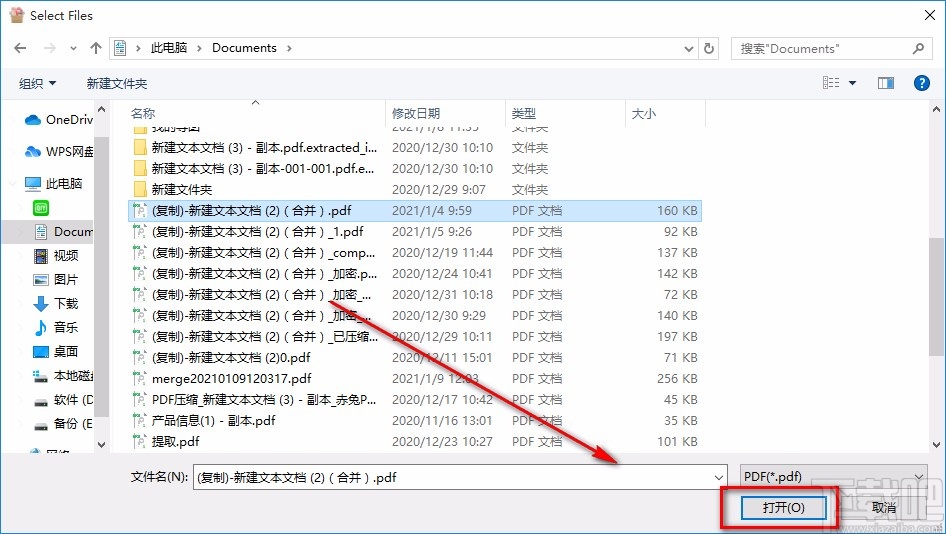Select PDF压缩_新建文本文档 (3) file
This screenshot has width=946, height=534.
click(415, 400)
